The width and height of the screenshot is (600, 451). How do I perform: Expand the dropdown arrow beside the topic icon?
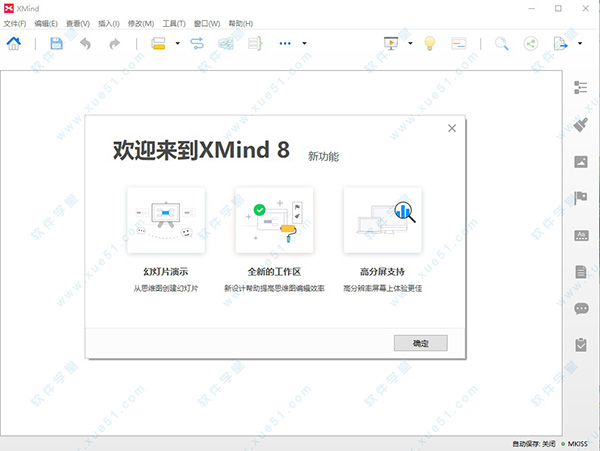[x=177, y=44]
